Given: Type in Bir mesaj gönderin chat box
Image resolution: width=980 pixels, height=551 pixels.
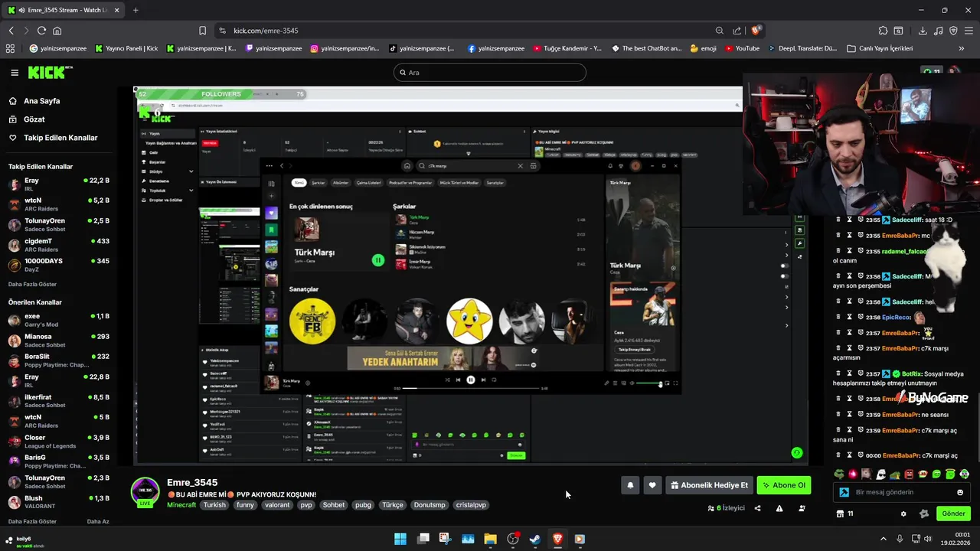Looking at the screenshot, I should pos(903,493).
